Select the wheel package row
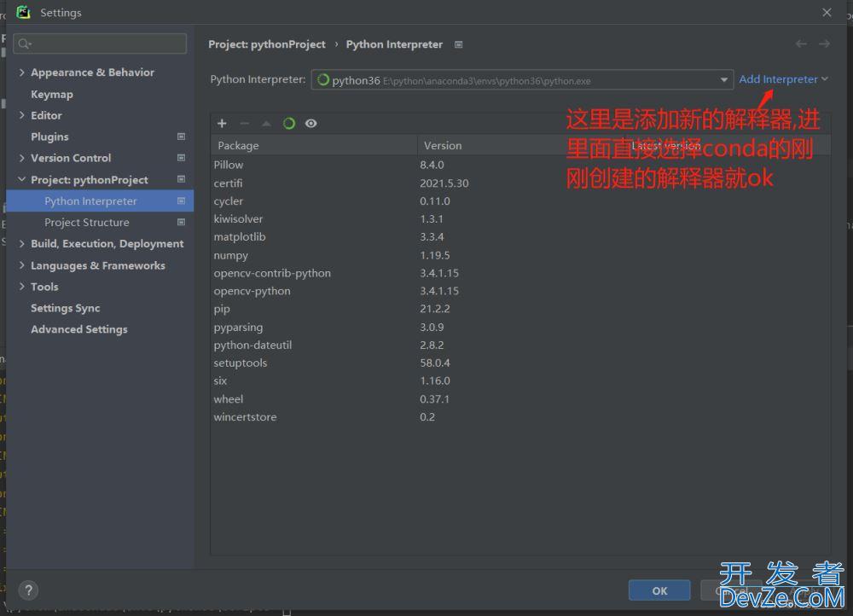Image resolution: width=853 pixels, height=616 pixels. point(520,399)
